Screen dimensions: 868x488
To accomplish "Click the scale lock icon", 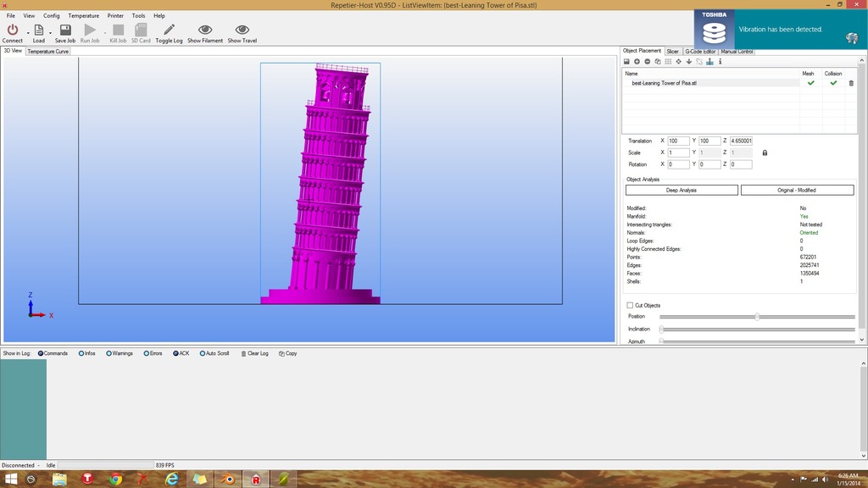I will tap(765, 152).
